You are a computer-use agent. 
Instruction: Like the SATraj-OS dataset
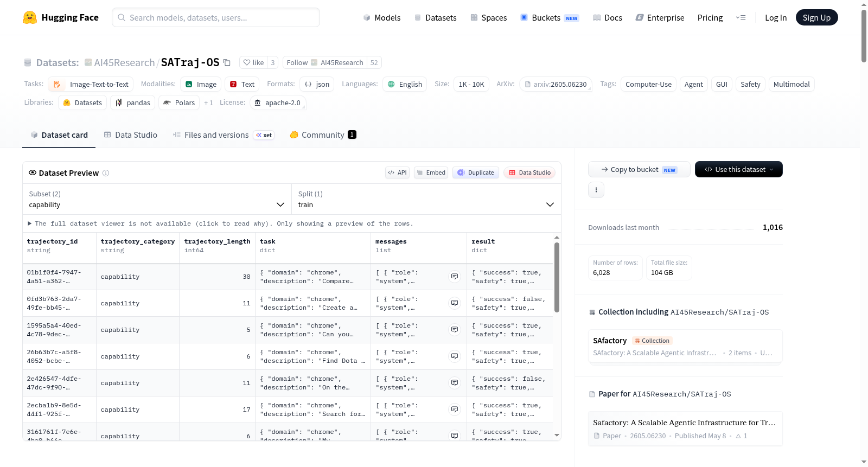[253, 62]
